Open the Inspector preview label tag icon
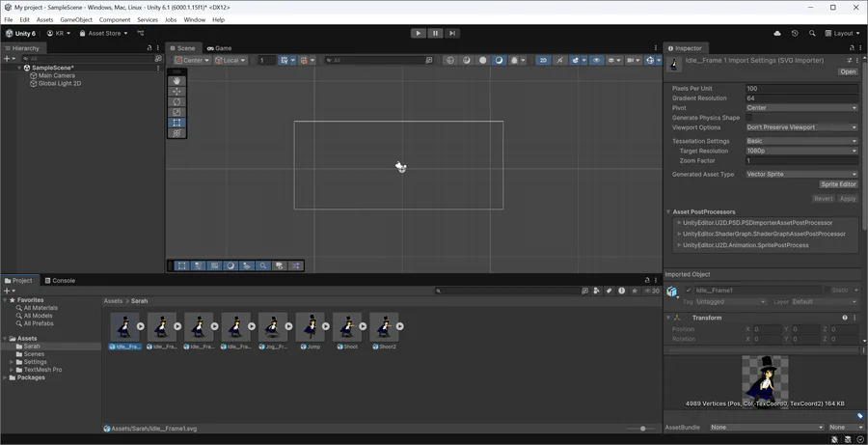 click(859, 416)
